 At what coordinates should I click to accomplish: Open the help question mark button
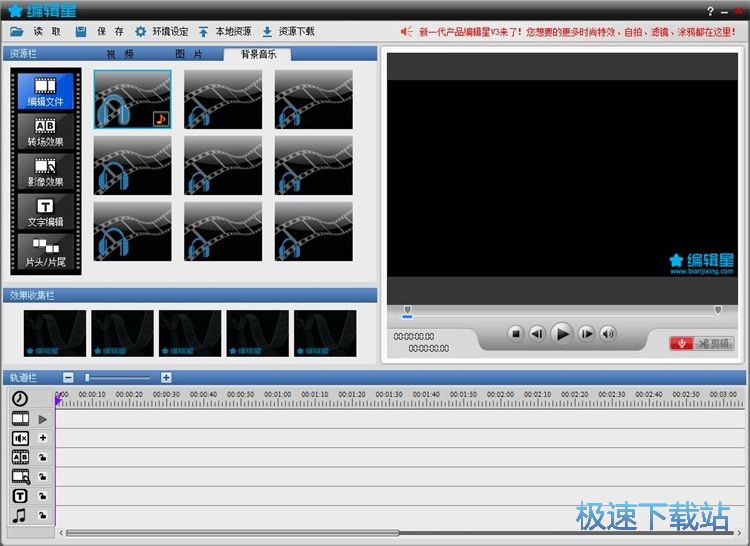pyautogui.click(x=710, y=11)
